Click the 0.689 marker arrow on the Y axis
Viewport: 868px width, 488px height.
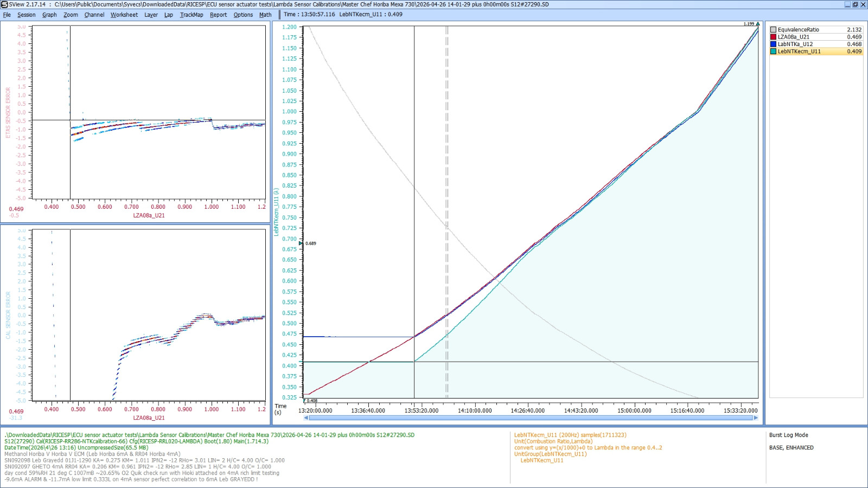[x=301, y=243]
